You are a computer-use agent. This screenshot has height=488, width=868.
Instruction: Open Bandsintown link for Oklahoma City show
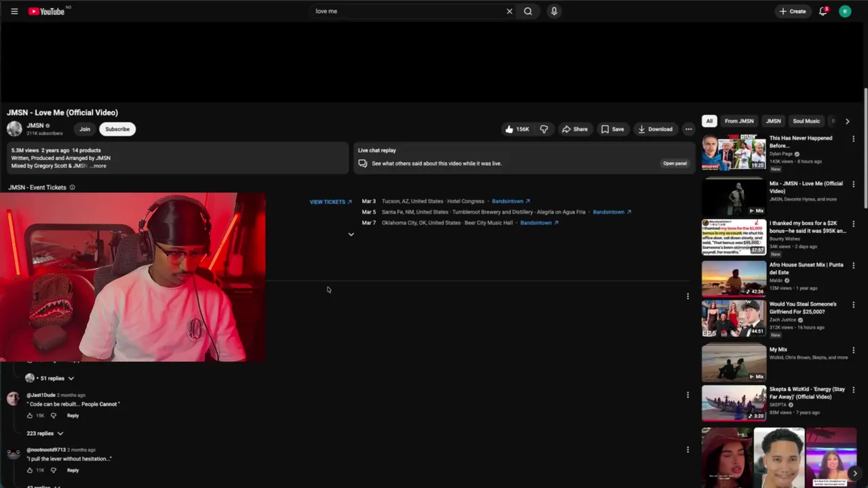coord(539,222)
